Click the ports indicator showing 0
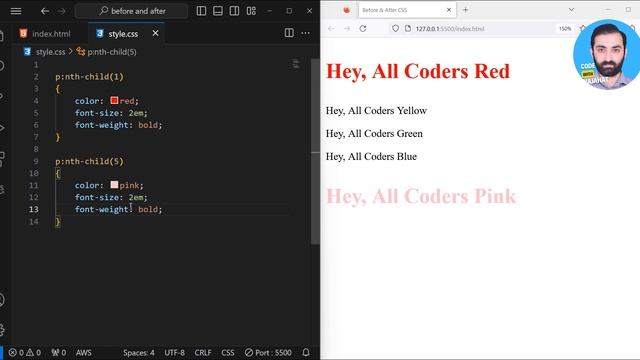Screen dimensions: 640x360 coord(58,353)
